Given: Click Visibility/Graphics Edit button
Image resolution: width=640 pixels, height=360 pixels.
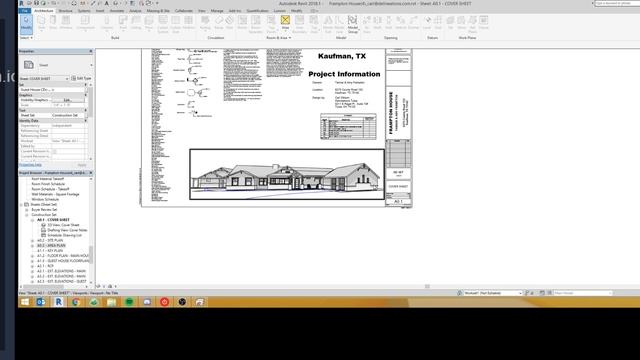Looking at the screenshot, I should [x=68, y=100].
